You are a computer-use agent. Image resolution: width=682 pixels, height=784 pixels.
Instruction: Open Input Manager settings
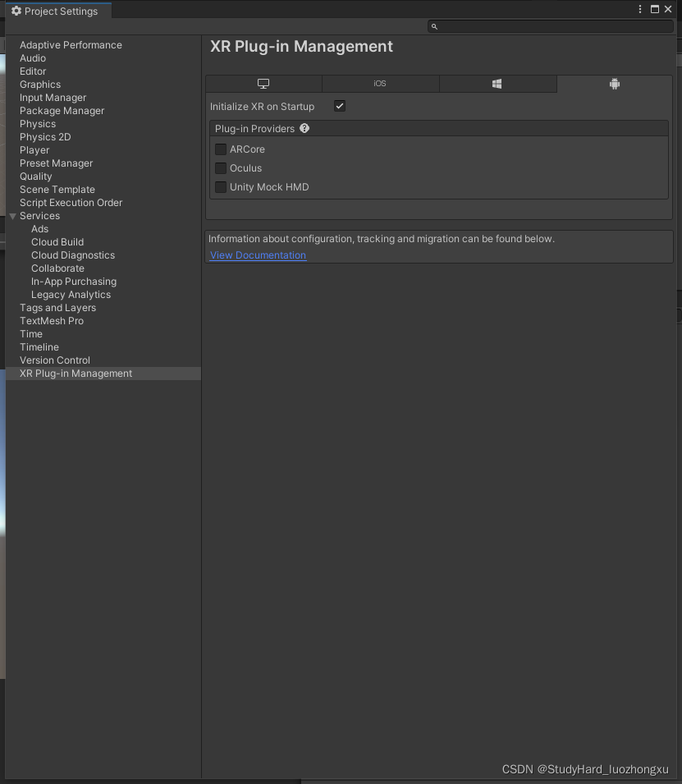53,98
